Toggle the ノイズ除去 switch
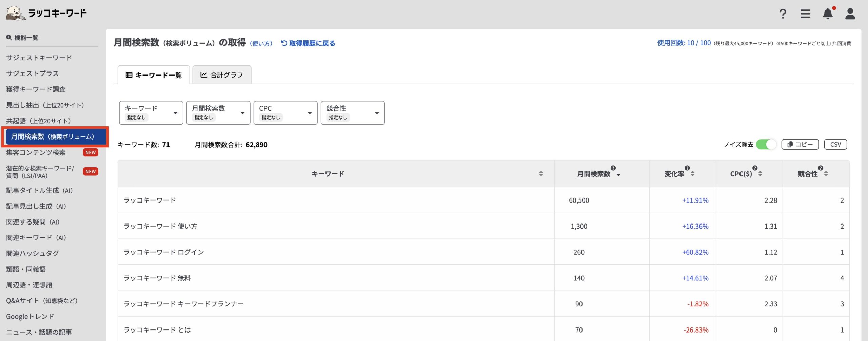Viewport: 868px width, 341px height. [766, 145]
